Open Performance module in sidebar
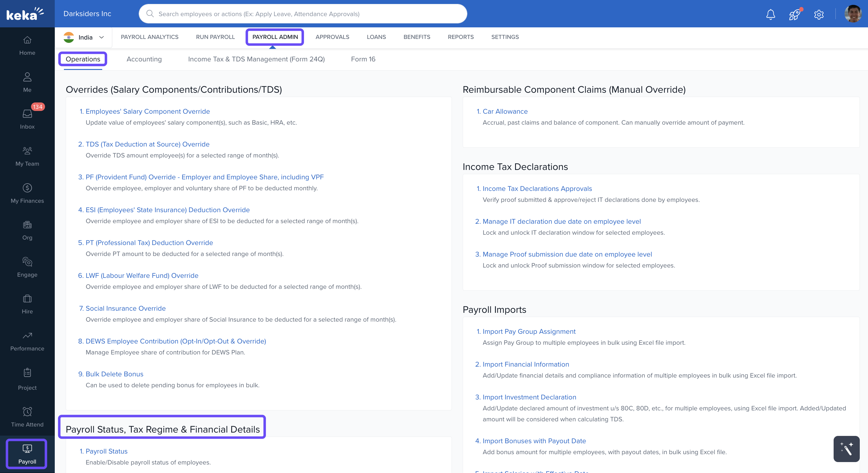This screenshot has height=473, width=868. pos(27,341)
